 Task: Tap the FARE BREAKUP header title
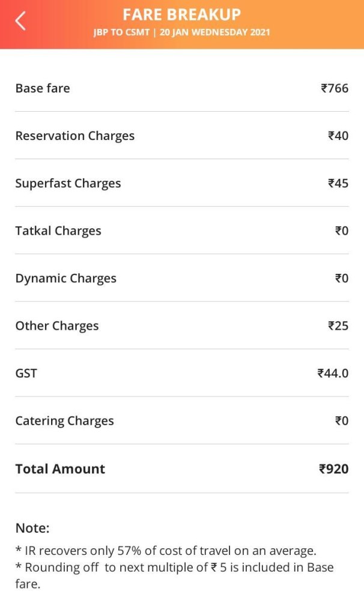click(181, 14)
